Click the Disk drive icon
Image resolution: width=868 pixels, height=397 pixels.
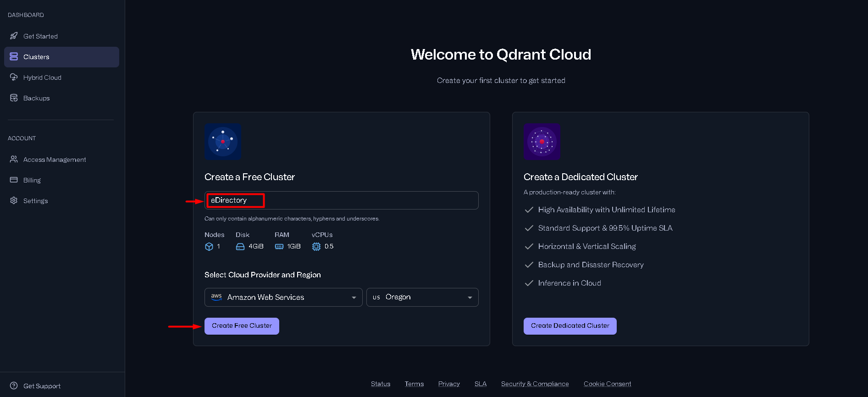[x=240, y=247]
